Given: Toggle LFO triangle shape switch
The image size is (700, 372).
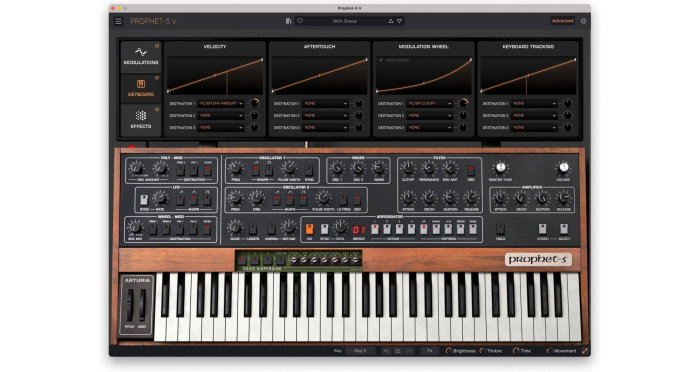Looking at the screenshot, I should point(194,200).
